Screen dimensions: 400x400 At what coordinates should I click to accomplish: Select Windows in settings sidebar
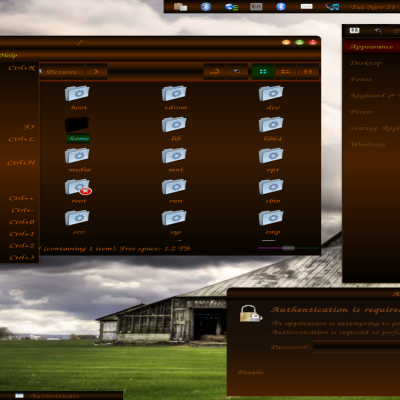click(x=371, y=144)
